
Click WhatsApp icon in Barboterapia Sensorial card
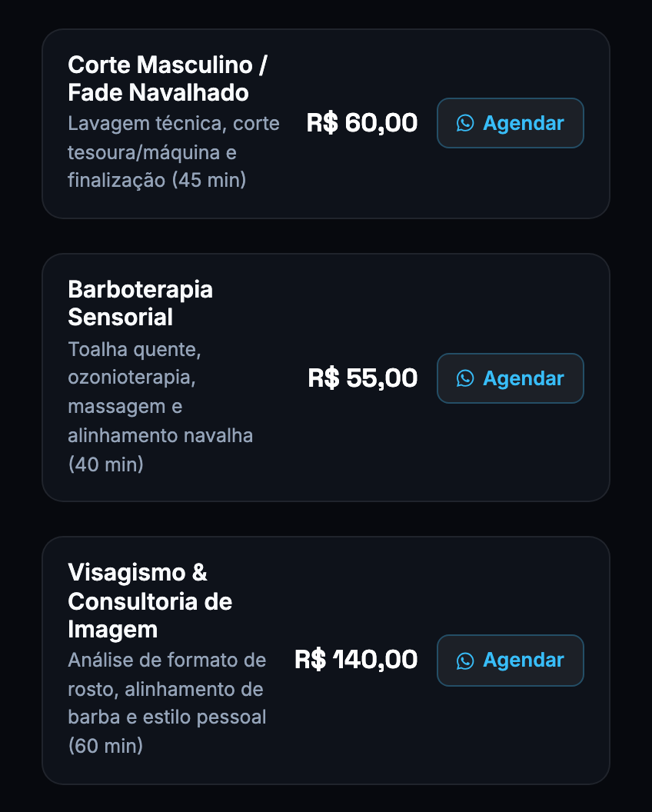[465, 378]
